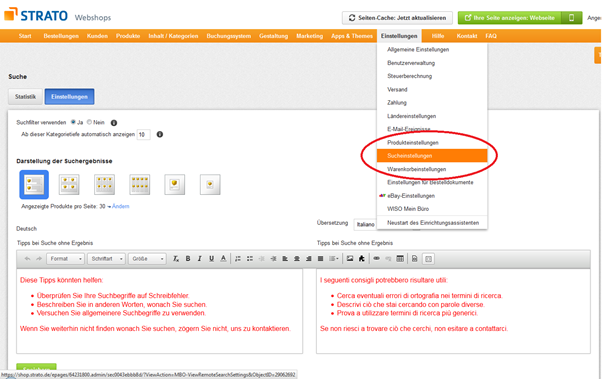Open the source code view icon
Screen dimensions: 604x379
[x=414, y=259]
